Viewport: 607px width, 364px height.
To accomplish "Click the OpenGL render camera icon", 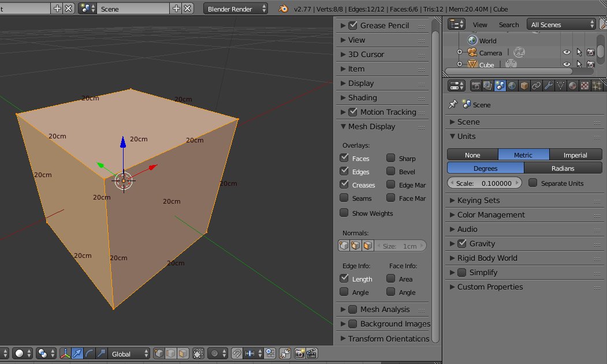I will click(300, 354).
